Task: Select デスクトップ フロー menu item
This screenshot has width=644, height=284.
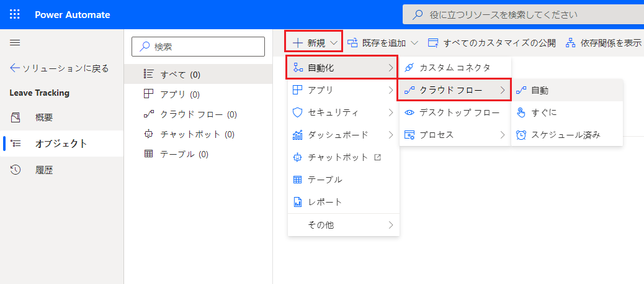Action: pyautogui.click(x=455, y=112)
